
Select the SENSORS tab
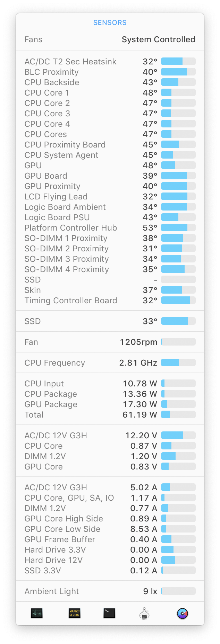110,23
